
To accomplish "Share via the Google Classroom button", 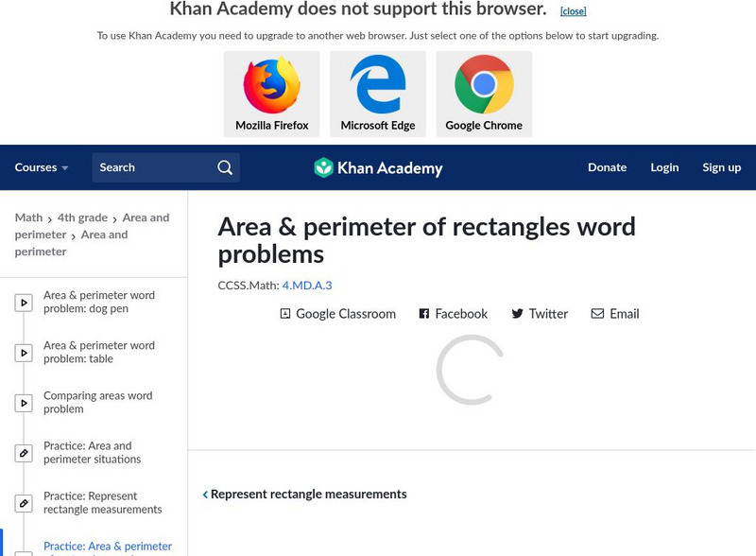I will pyautogui.click(x=337, y=314).
